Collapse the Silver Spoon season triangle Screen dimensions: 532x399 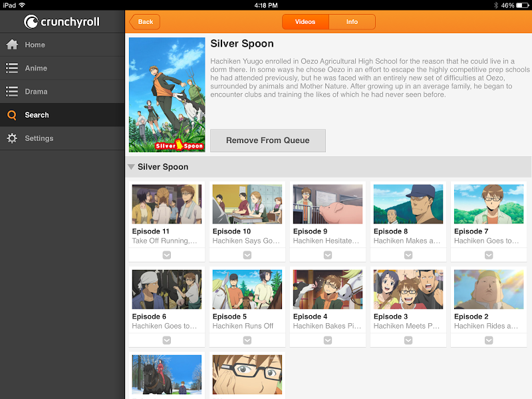click(x=131, y=167)
